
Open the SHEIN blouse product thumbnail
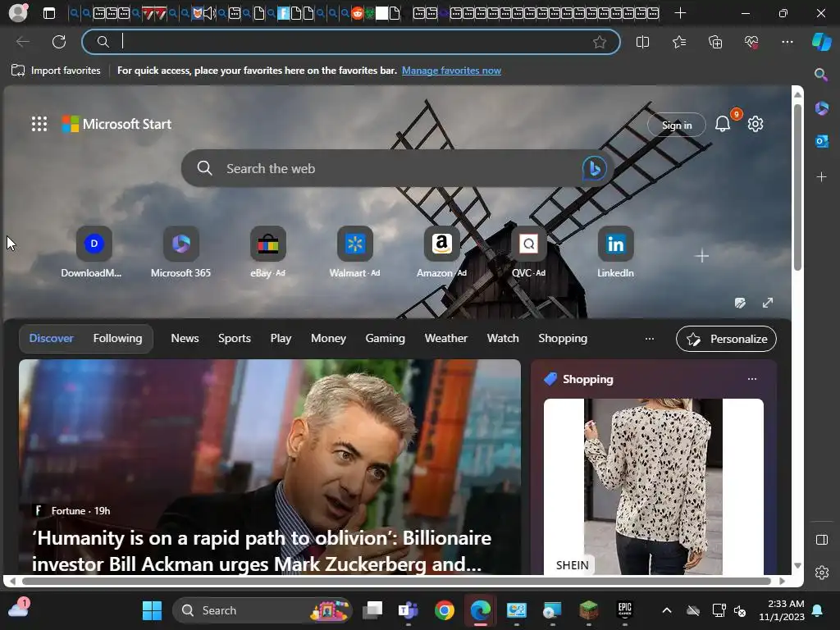(x=653, y=486)
